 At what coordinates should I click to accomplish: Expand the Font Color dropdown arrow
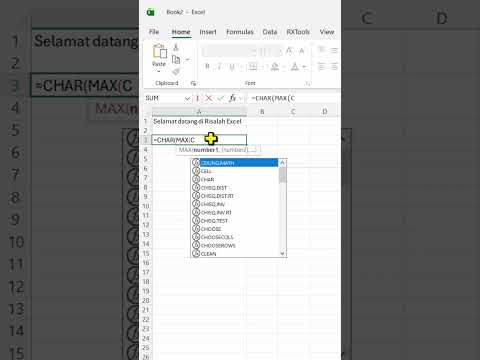(304, 67)
